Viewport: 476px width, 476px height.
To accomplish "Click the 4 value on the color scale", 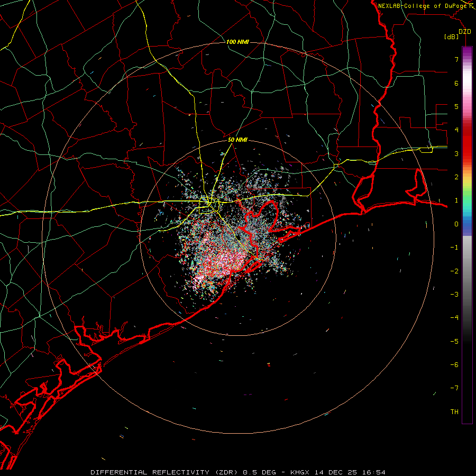I will click(456, 130).
